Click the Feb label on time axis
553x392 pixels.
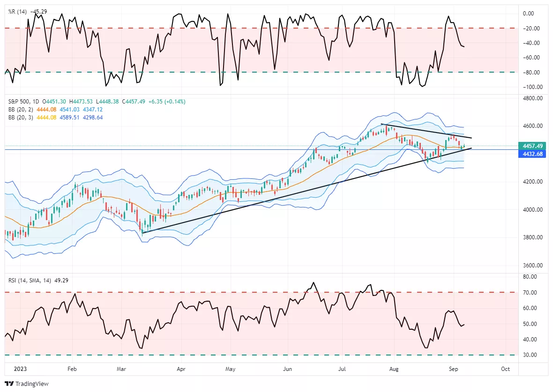[x=72, y=369]
